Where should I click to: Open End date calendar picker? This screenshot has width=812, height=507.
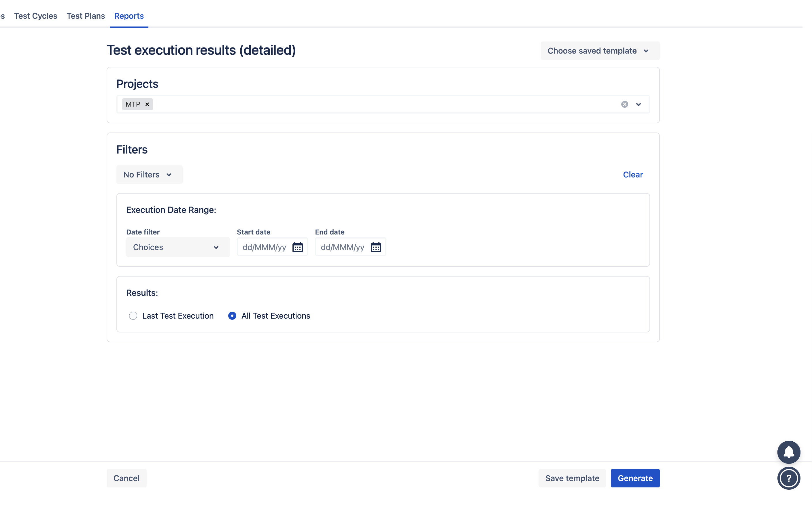point(376,247)
